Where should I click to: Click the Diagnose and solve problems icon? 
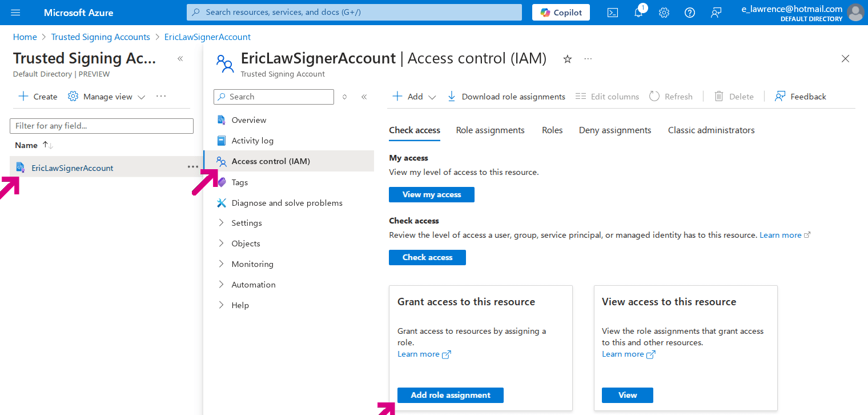tap(222, 203)
